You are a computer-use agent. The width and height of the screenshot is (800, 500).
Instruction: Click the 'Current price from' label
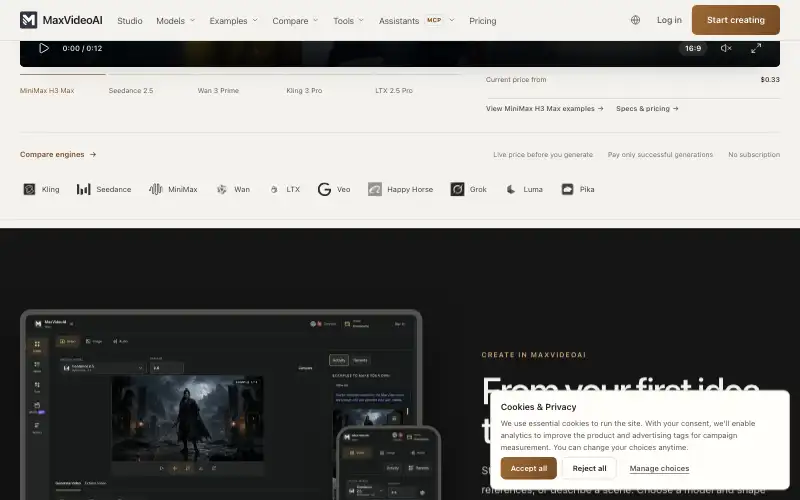click(x=516, y=79)
